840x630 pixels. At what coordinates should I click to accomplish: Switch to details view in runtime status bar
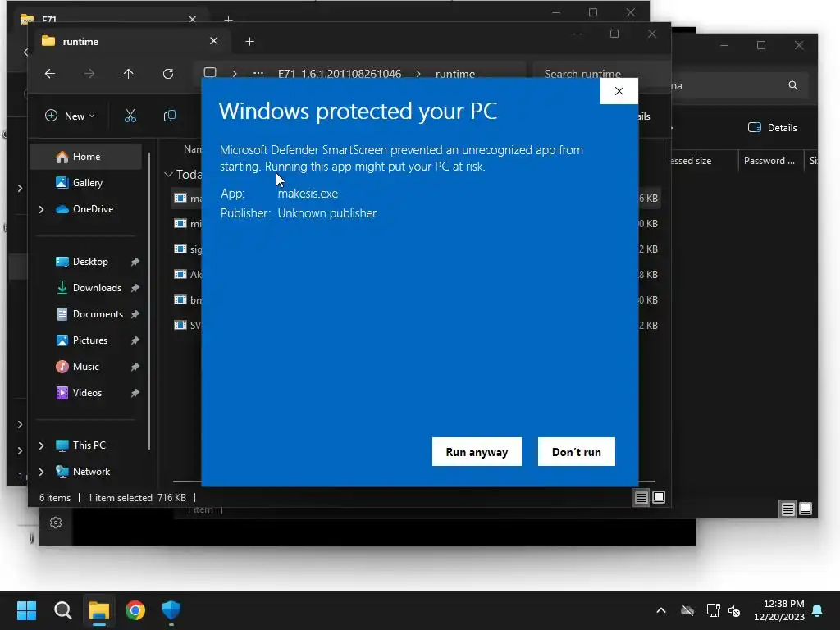tap(641, 498)
